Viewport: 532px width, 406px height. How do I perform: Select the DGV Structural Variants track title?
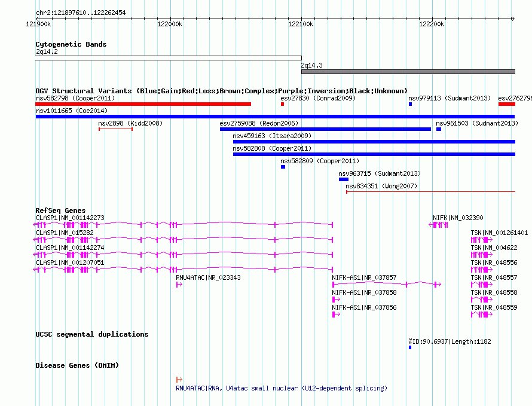tap(221, 91)
